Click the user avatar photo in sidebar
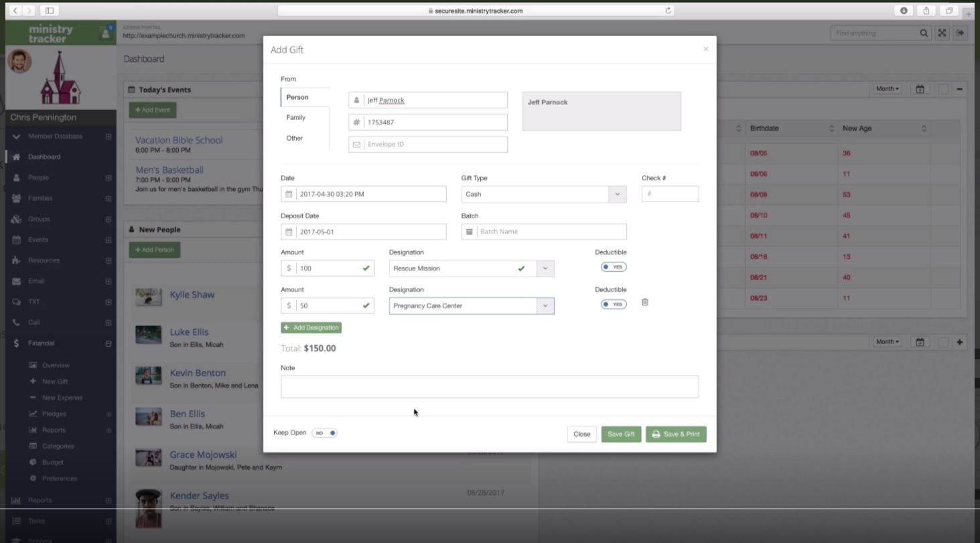 point(18,62)
